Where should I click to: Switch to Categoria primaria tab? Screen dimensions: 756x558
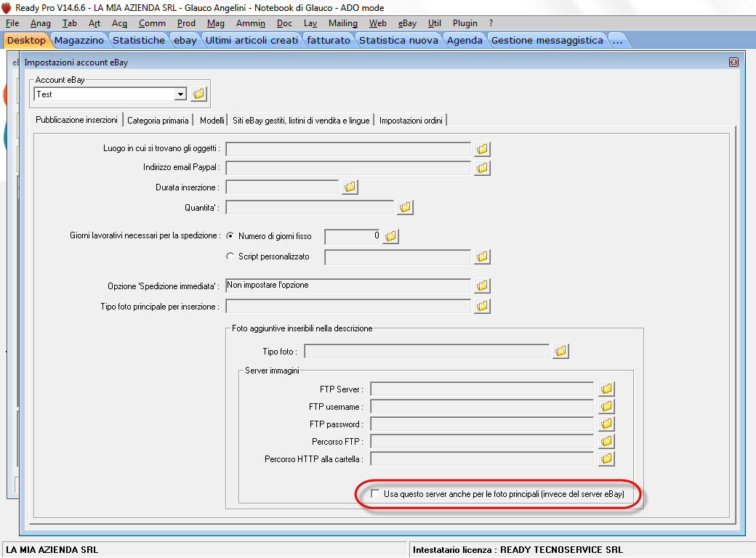tap(158, 121)
